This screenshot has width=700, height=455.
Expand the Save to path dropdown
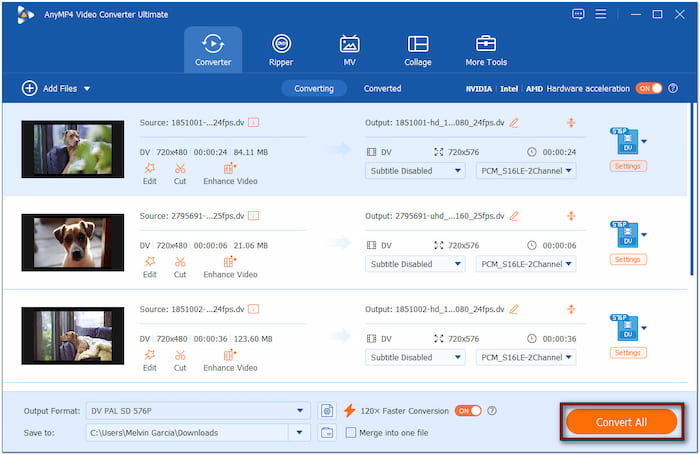pyautogui.click(x=300, y=433)
